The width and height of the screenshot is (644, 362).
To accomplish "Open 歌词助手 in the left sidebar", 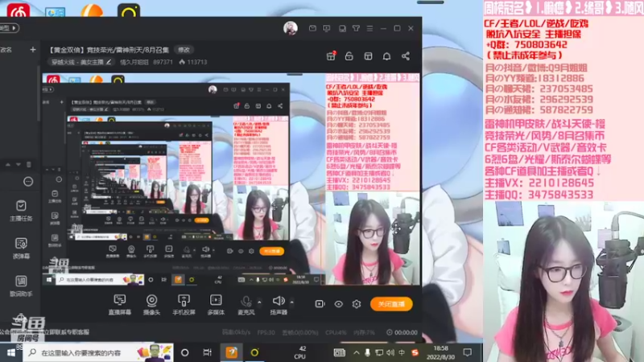I will (21, 286).
